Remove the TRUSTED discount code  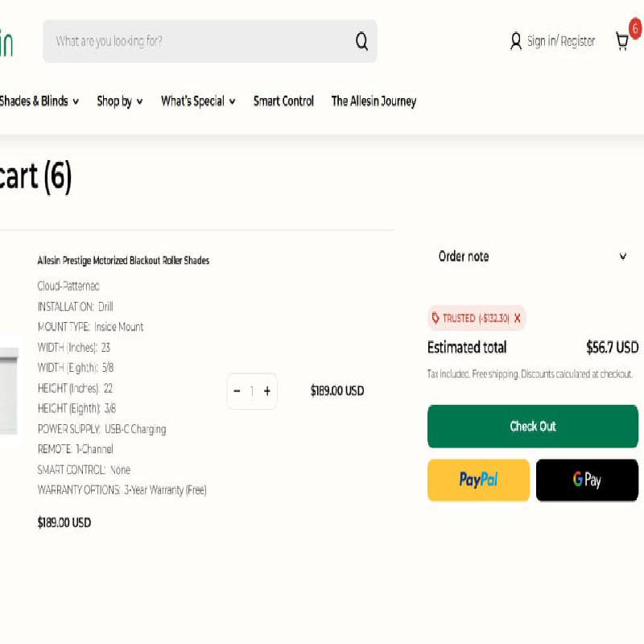pyautogui.click(x=517, y=318)
